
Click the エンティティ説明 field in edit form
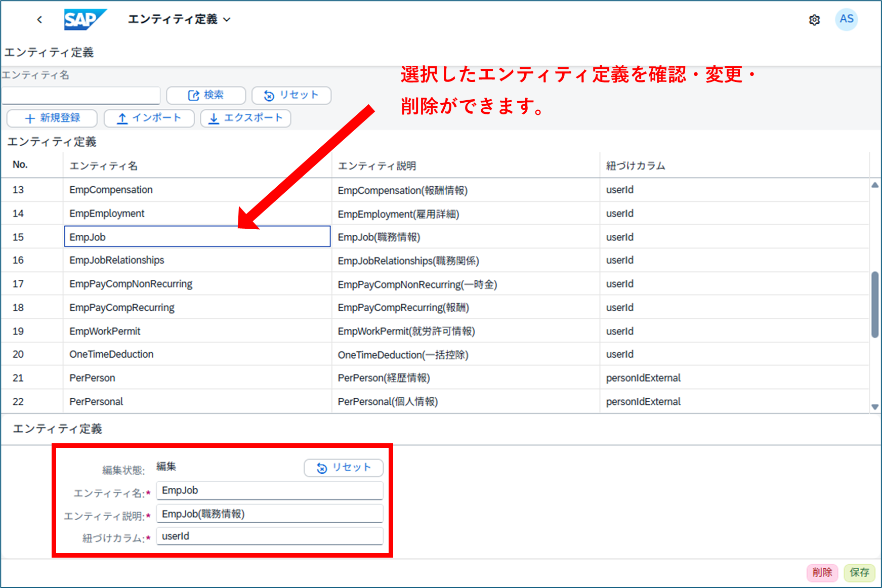[269, 514]
